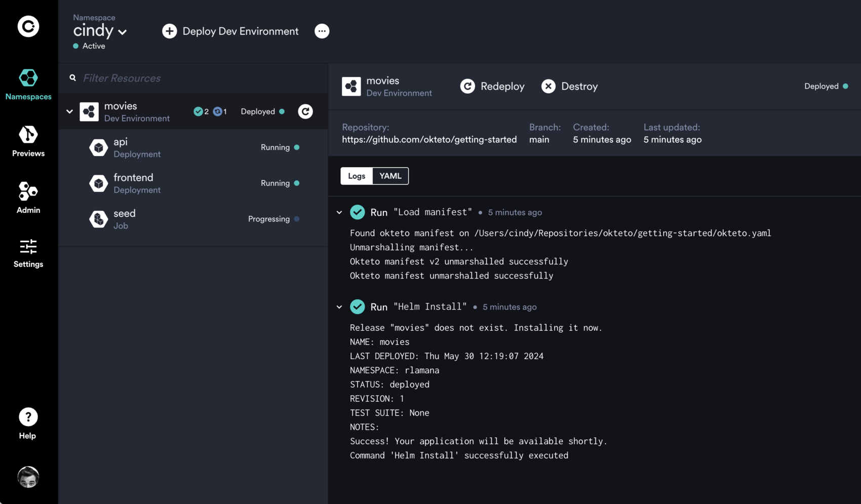This screenshot has width=861, height=504.
Task: Click the Help question mark icon
Action: point(28,417)
